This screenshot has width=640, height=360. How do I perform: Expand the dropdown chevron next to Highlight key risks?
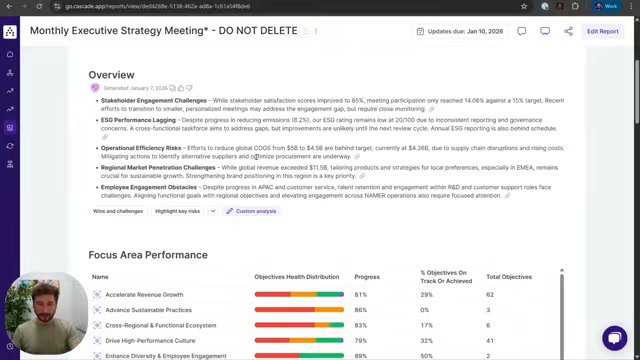point(213,211)
